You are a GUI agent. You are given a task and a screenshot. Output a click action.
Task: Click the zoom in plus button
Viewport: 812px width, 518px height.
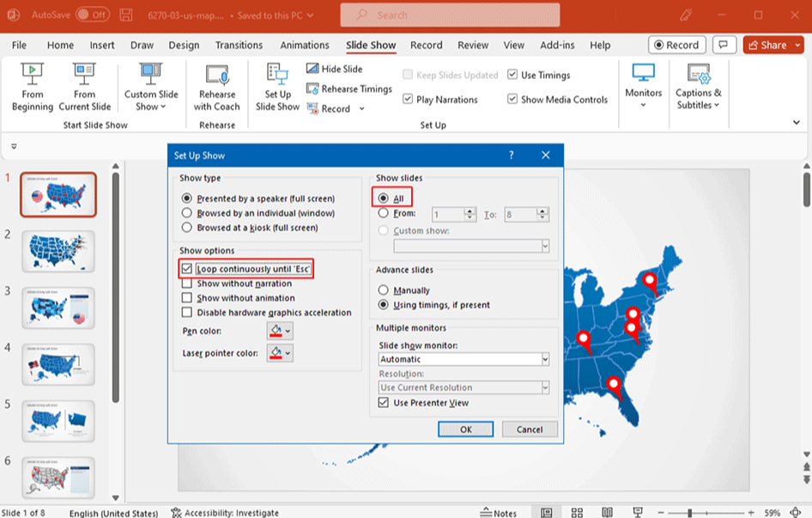[751, 513]
